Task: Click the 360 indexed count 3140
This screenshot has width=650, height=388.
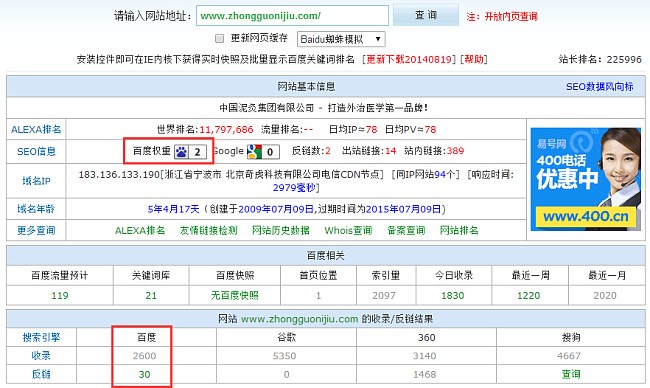Action: click(x=424, y=356)
